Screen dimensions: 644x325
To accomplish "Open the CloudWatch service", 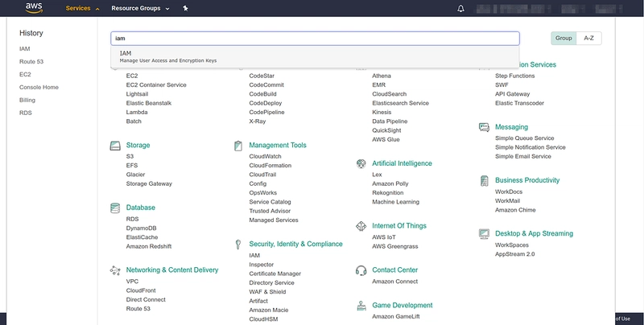I will pyautogui.click(x=265, y=156).
